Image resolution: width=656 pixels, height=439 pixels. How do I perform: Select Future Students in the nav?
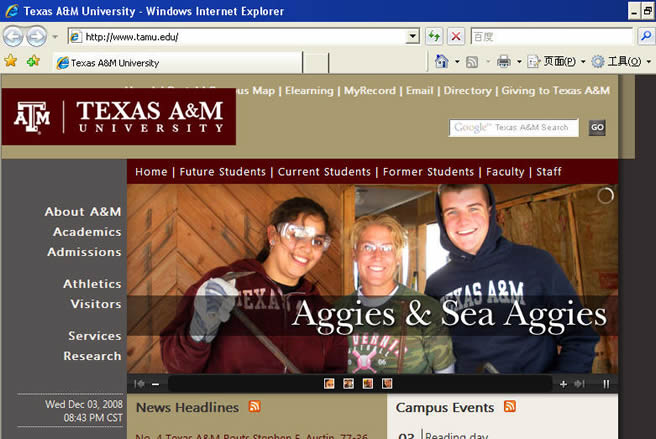point(223,172)
